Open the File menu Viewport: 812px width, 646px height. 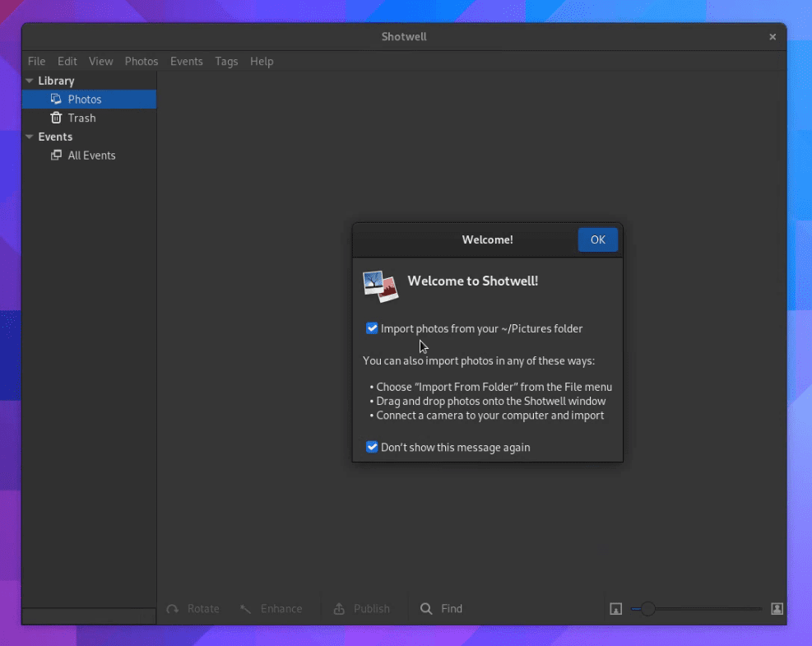coord(36,61)
